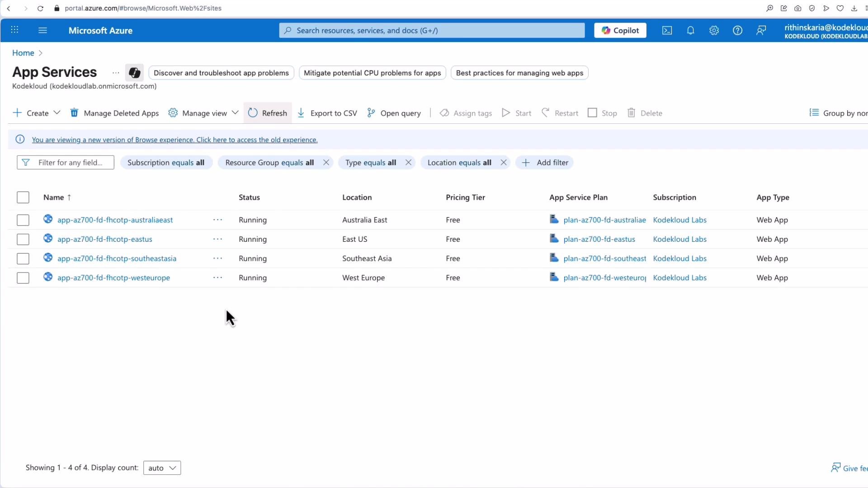Click the plan icon for plan-az700-fd-eastus
The width and height of the screenshot is (868, 488).
[554, 238]
